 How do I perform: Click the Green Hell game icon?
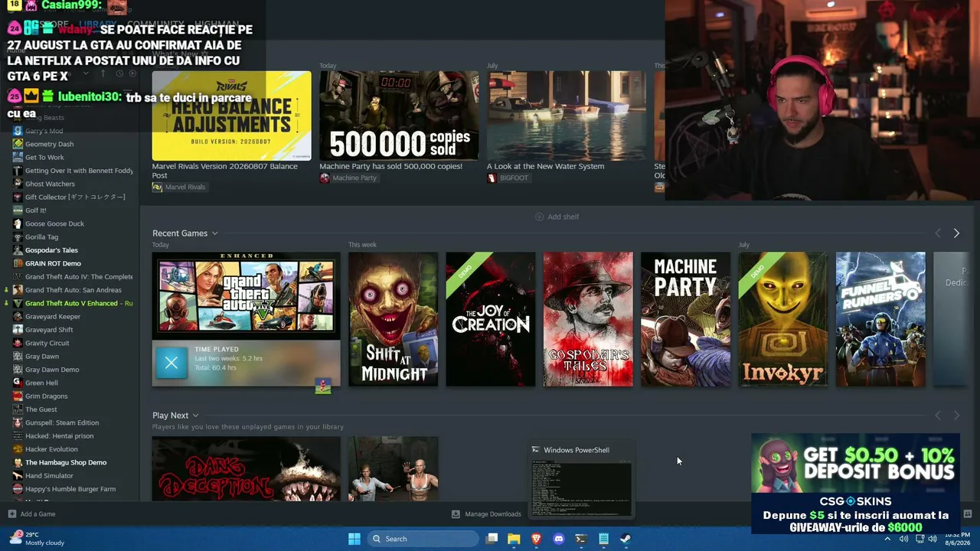(18, 383)
